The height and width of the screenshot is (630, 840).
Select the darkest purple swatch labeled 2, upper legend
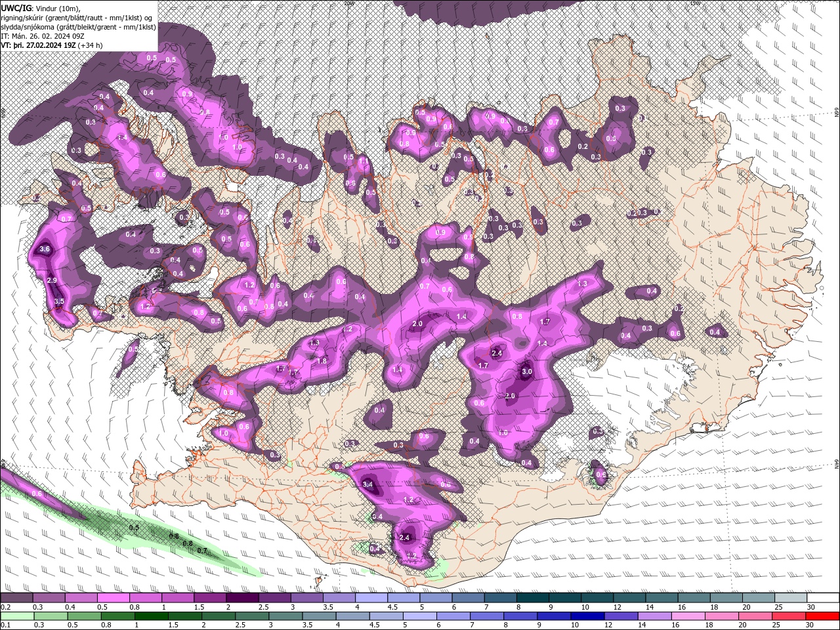[x=242, y=598]
